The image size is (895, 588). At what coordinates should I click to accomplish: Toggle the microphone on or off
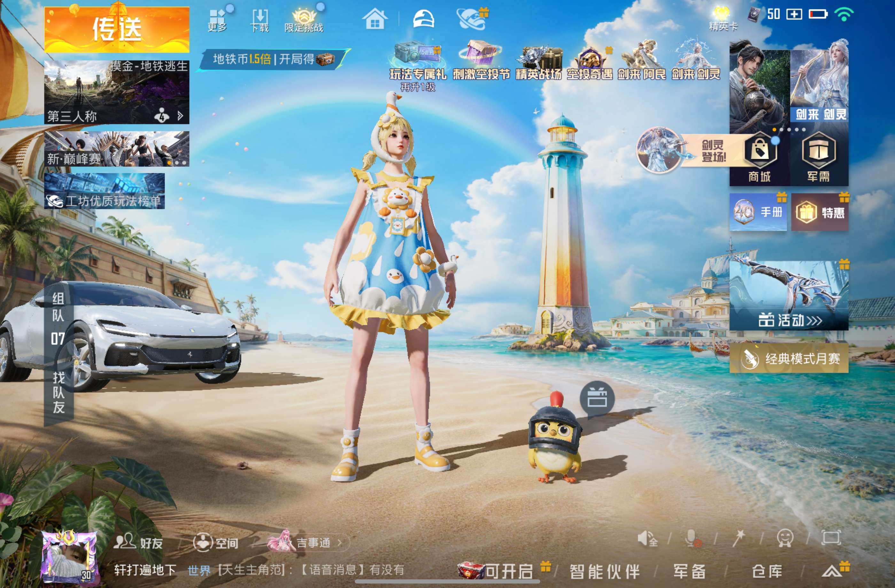point(692,539)
